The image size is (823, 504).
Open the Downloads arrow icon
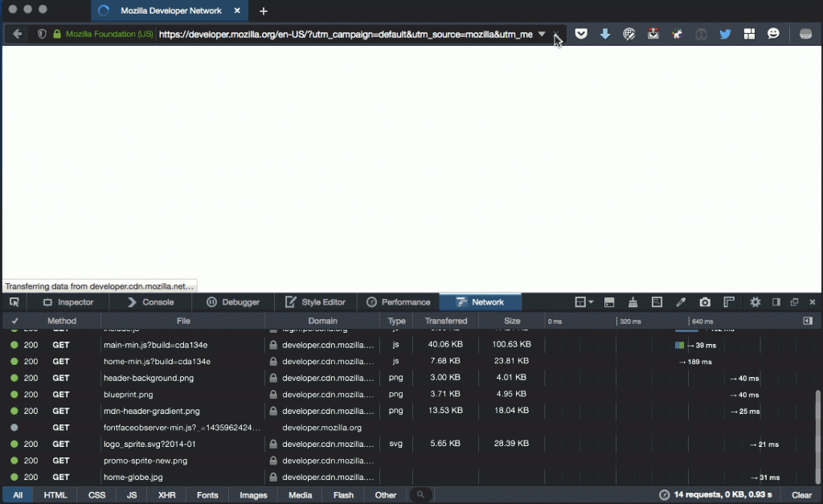click(x=604, y=34)
